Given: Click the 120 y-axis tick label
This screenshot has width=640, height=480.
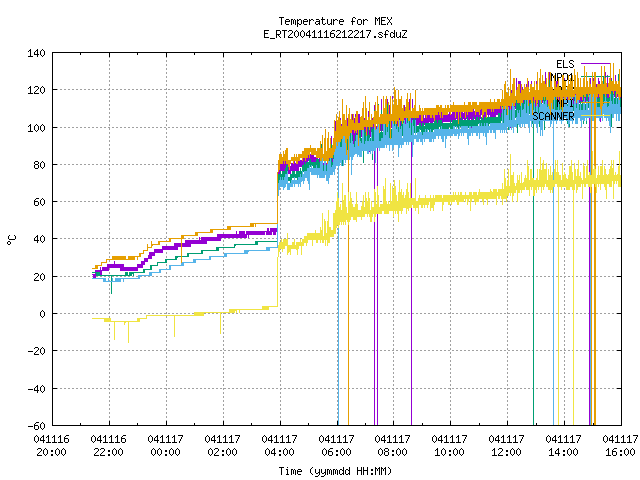Looking at the screenshot, I should point(36,90).
